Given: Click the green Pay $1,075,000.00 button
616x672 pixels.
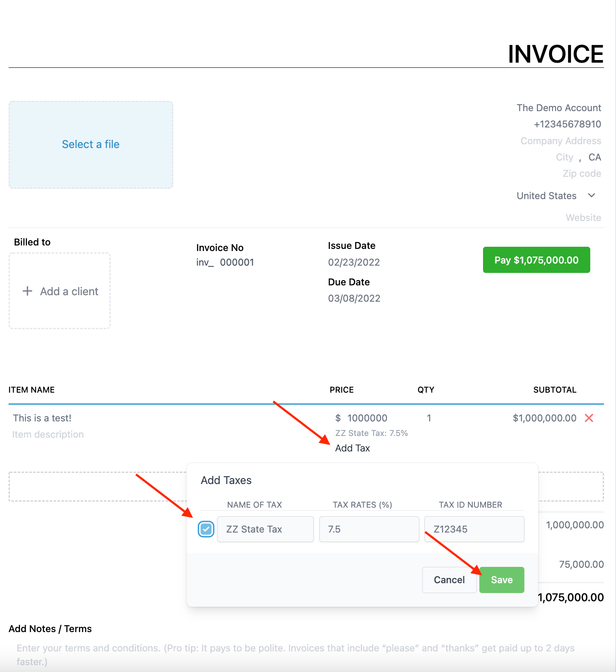Looking at the screenshot, I should [x=536, y=260].
